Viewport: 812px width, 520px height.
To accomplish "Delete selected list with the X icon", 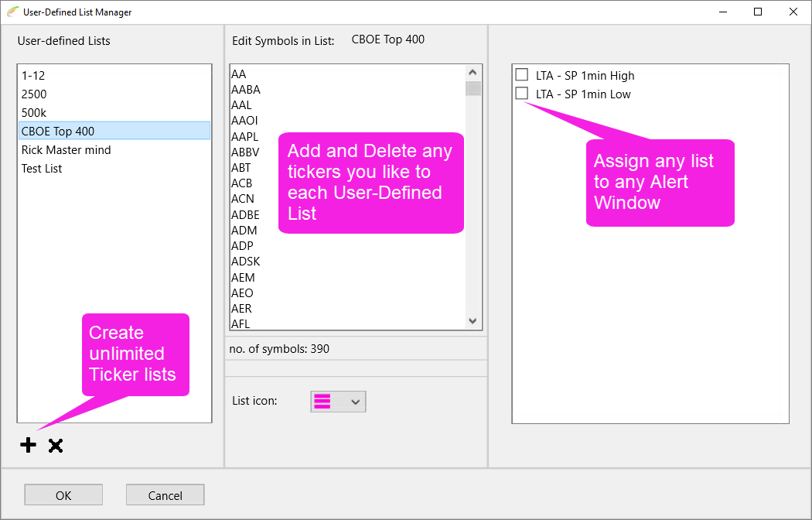I will 56,446.
